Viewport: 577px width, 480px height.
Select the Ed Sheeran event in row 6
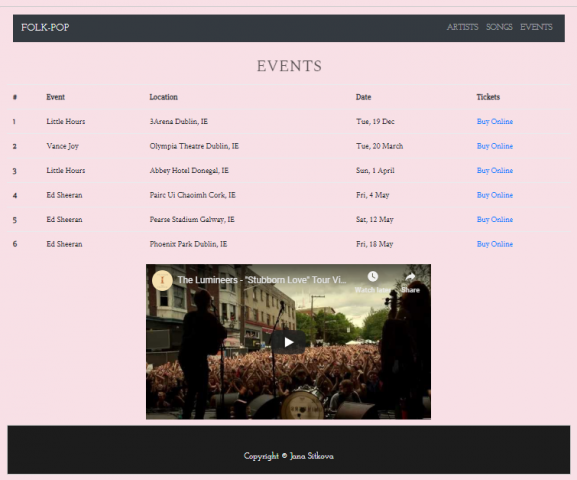coord(64,244)
